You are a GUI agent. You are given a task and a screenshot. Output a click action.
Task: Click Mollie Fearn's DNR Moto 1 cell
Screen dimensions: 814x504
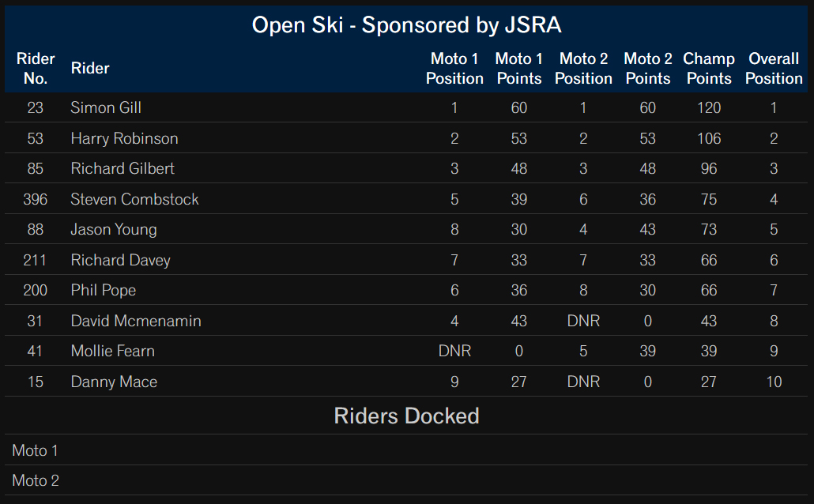454,351
